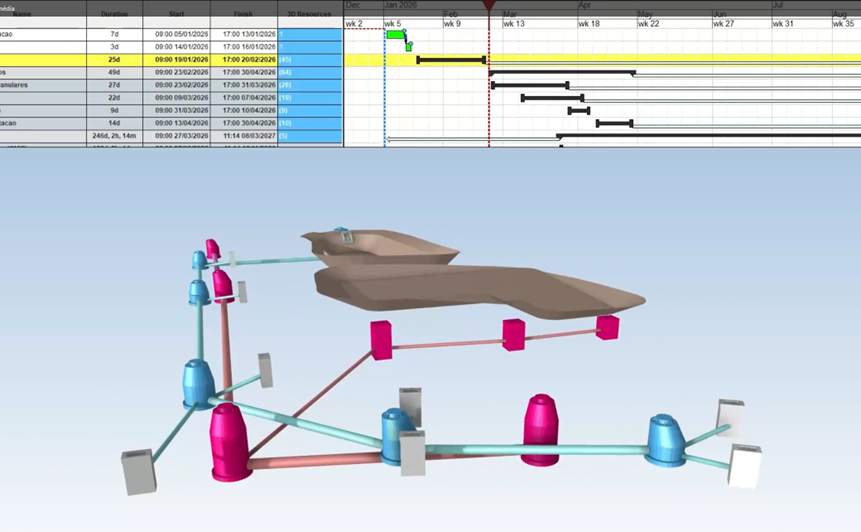Click the (45) 3D resources cell
The height and width of the screenshot is (532, 861).
(310, 60)
